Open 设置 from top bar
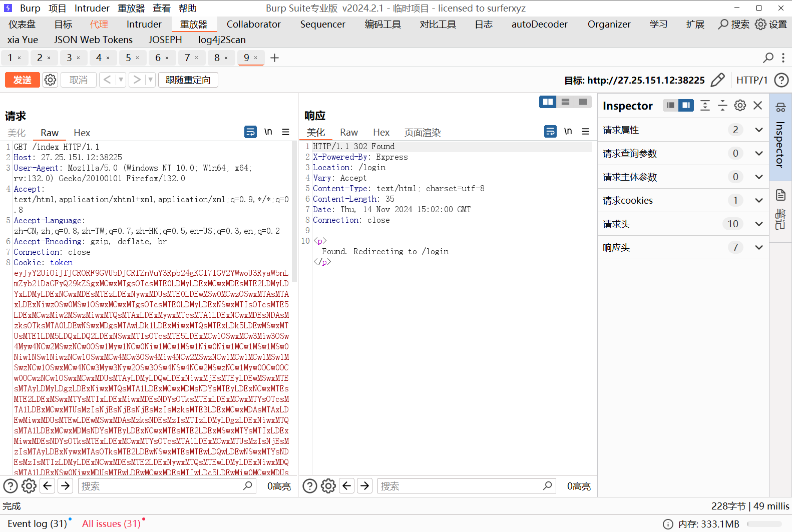The height and width of the screenshot is (532, 792). coord(771,25)
